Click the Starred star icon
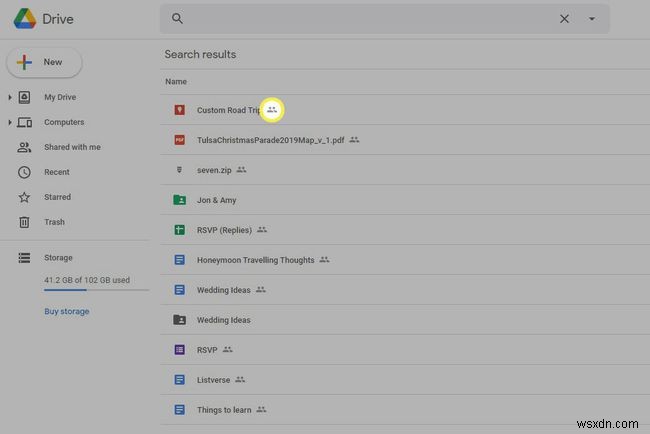This screenshot has width=650, height=434. (24, 197)
